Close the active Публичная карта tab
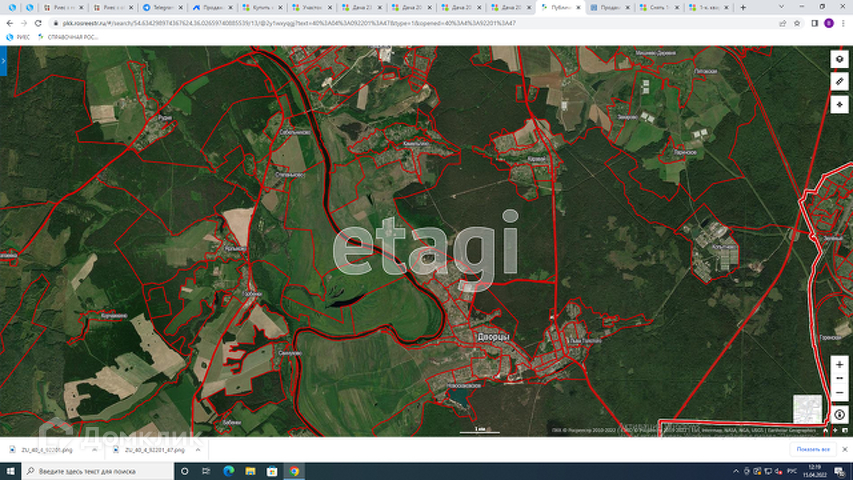853x480 pixels. click(x=578, y=8)
